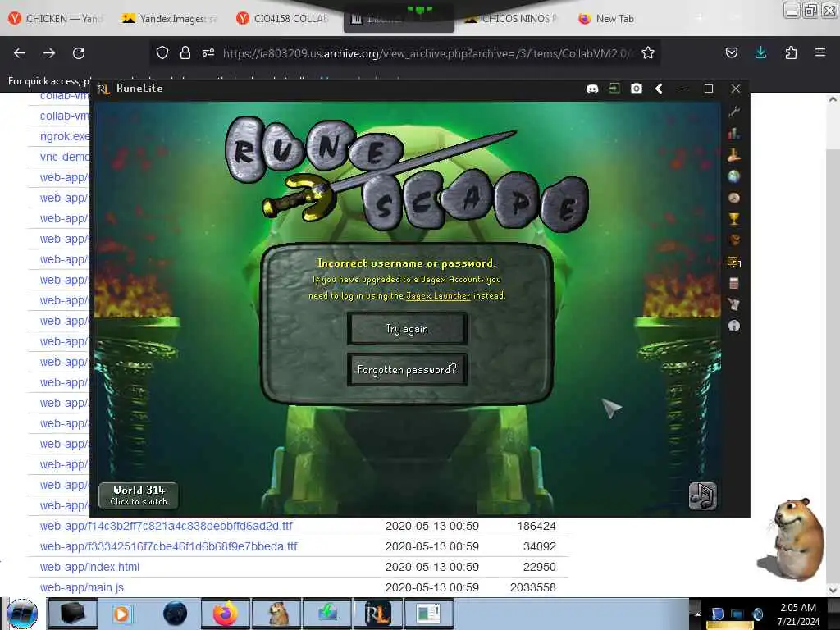Open the web-app/f33342516f7cbe46f1d6b68f9e7bbeda.ttf link
The width and height of the screenshot is (840, 630).
tap(168, 546)
